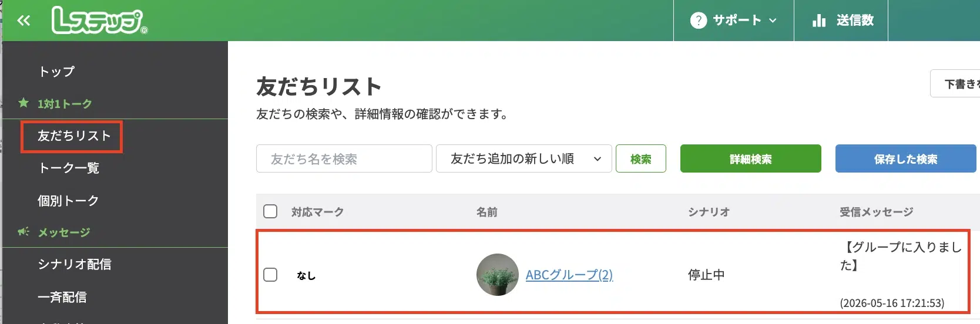Screen dimensions: 980x324
Task: Click star icon beside 1対1トーク
Action: (24, 103)
